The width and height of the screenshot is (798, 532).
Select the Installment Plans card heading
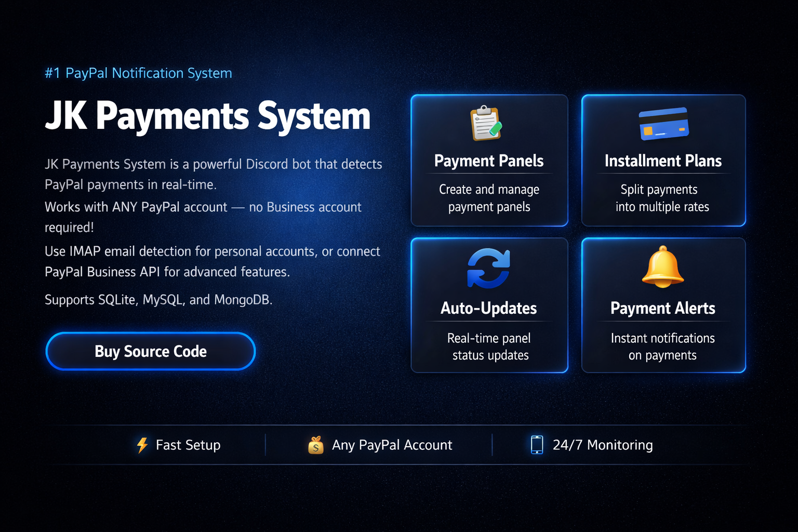tap(663, 161)
